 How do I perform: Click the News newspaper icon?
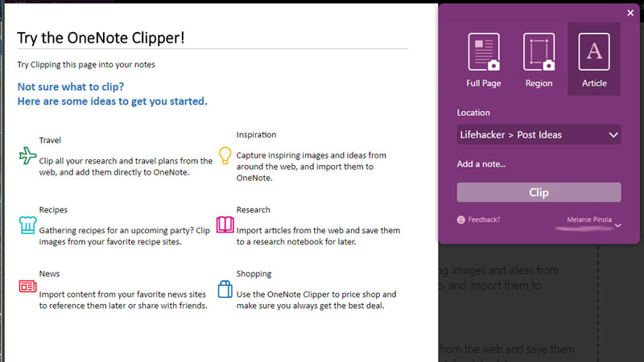pyautogui.click(x=27, y=287)
